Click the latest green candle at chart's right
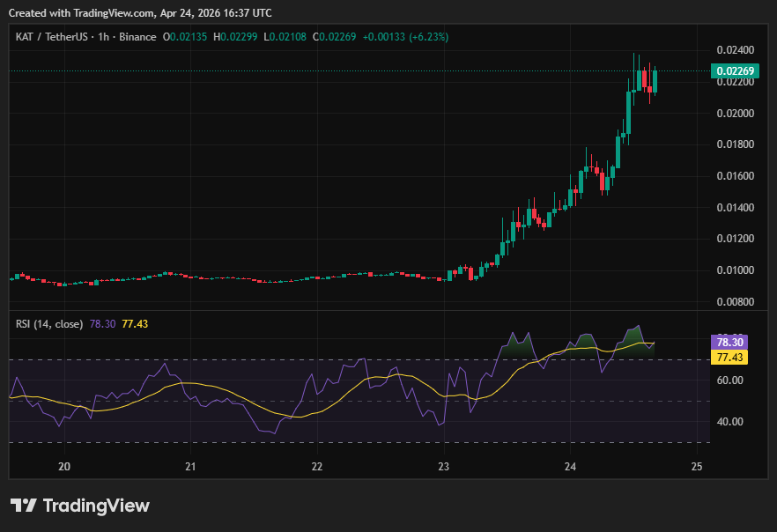The width and height of the screenshot is (777, 532). pyautogui.click(x=655, y=81)
